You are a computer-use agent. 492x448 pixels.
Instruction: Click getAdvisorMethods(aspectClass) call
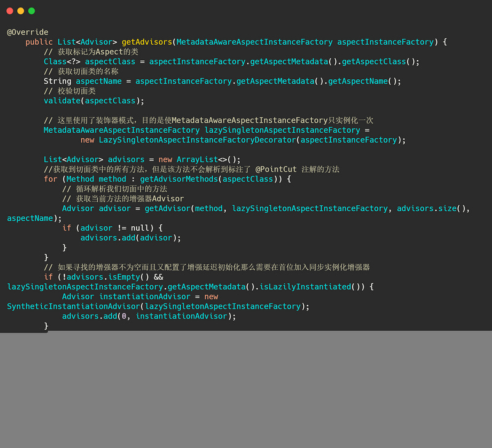(x=208, y=179)
